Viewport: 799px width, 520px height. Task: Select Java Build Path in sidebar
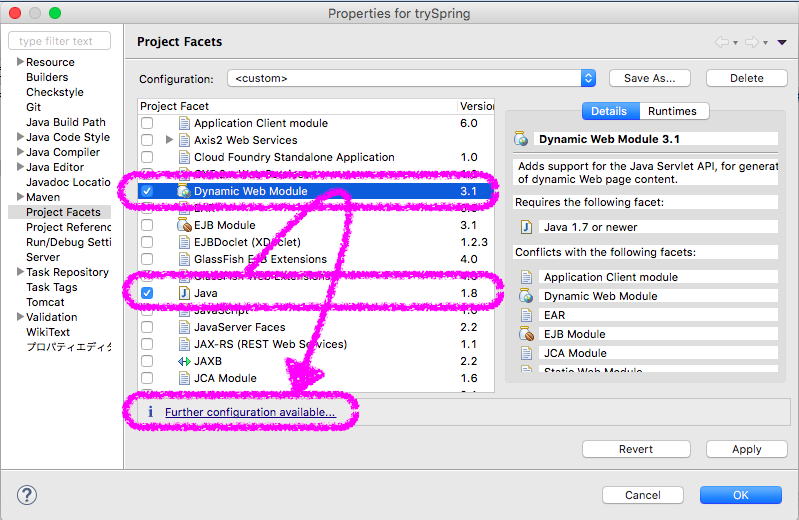[x=66, y=122]
